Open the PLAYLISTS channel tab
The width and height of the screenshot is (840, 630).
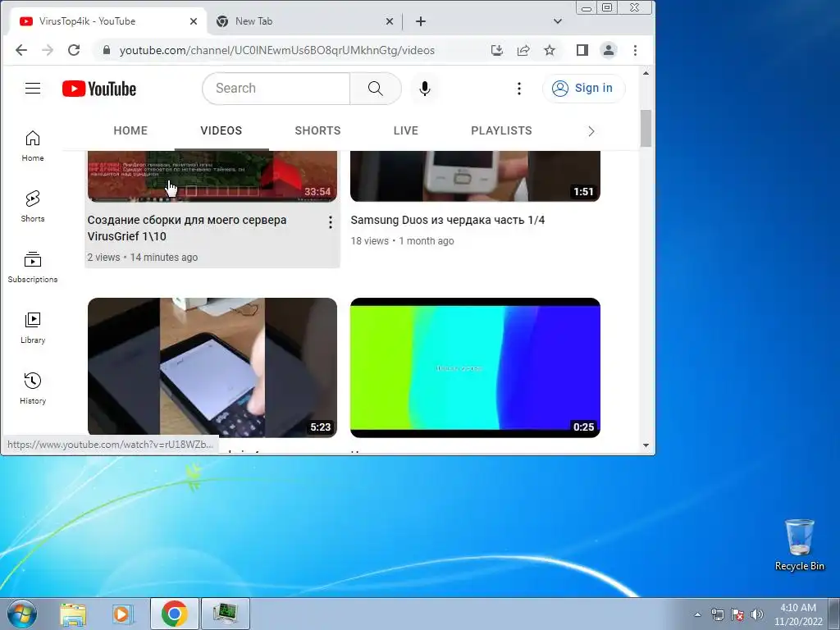pos(501,130)
